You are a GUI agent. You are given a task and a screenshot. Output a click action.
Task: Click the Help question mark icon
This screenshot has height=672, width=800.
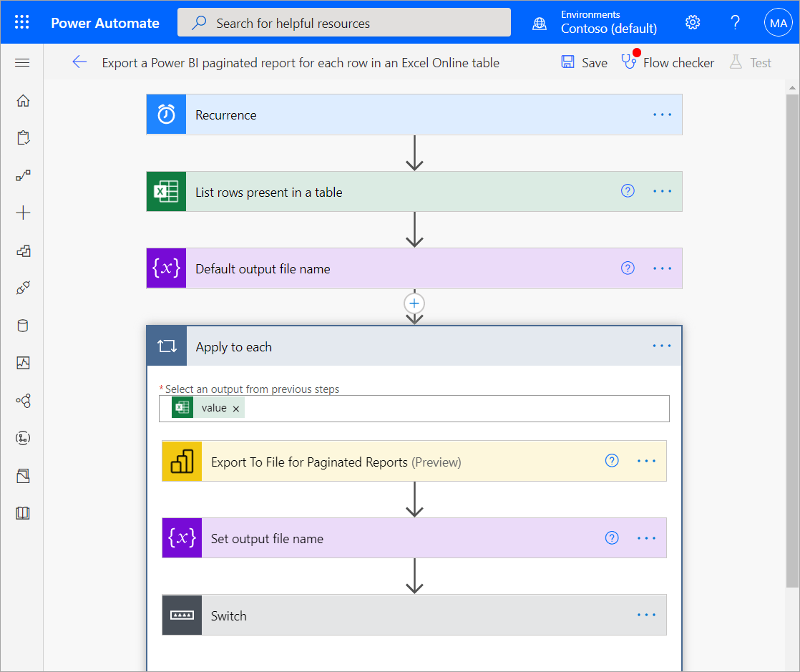point(735,22)
